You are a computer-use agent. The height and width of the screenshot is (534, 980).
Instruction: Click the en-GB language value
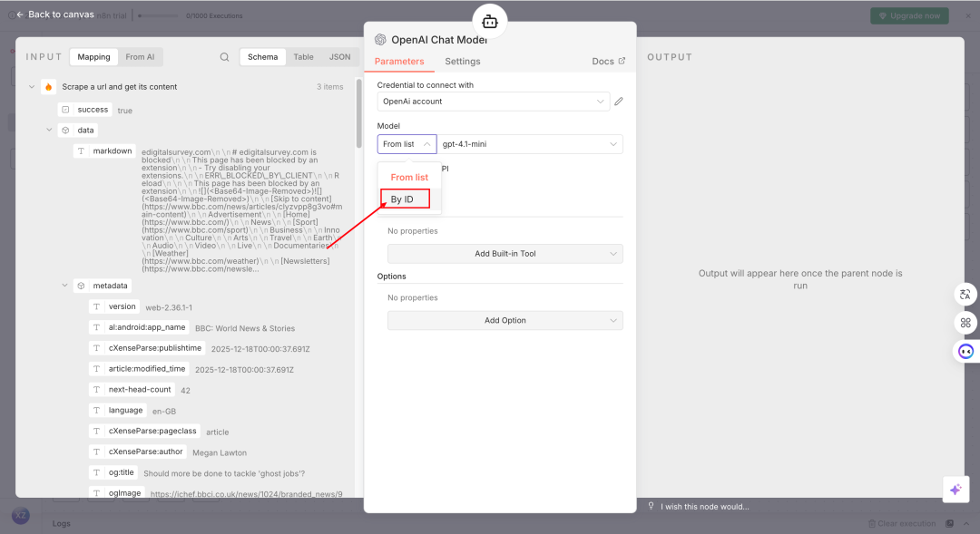(163, 411)
